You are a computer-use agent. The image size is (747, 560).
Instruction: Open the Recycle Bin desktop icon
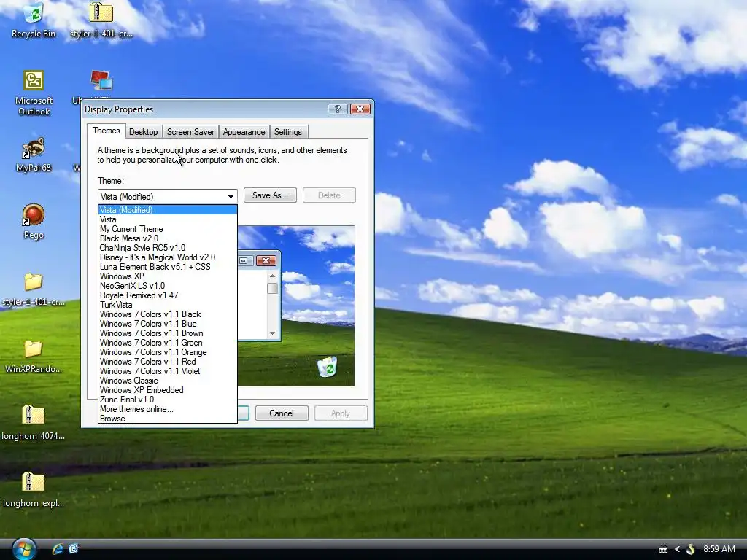[34, 19]
